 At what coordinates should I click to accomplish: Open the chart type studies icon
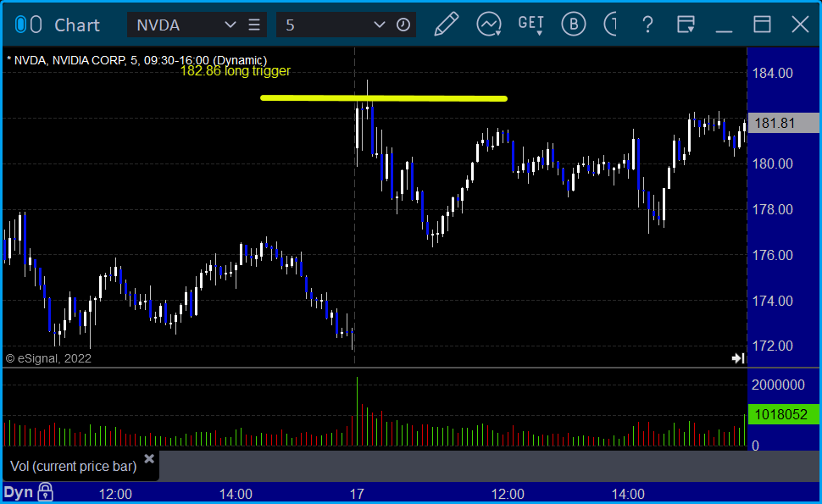[489, 25]
